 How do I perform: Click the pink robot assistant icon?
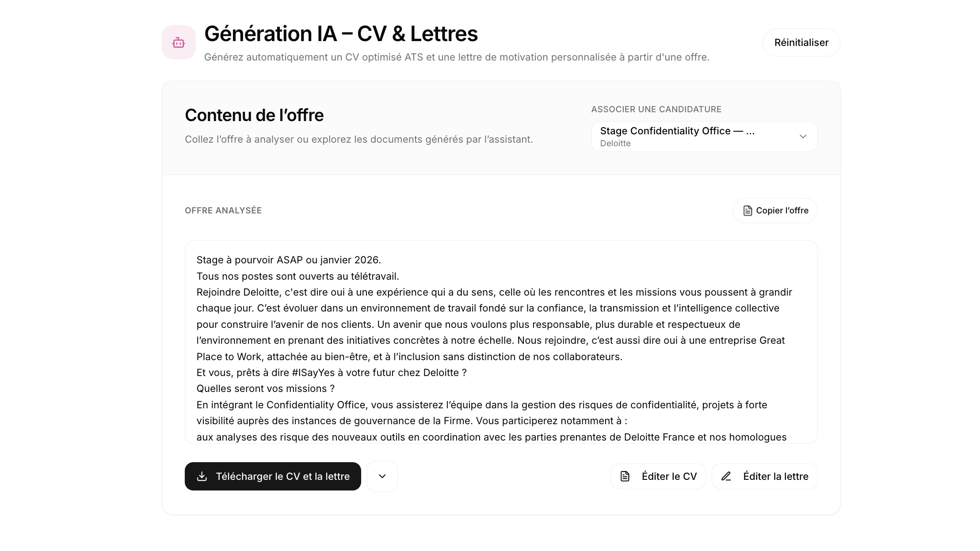179,42
